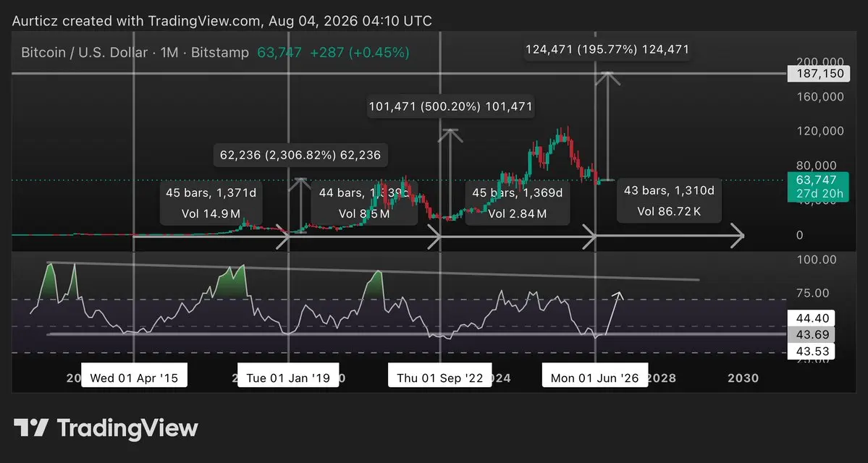Select the 62,236 (2,306.82%) price range label
The height and width of the screenshot is (463, 868).
[300, 155]
